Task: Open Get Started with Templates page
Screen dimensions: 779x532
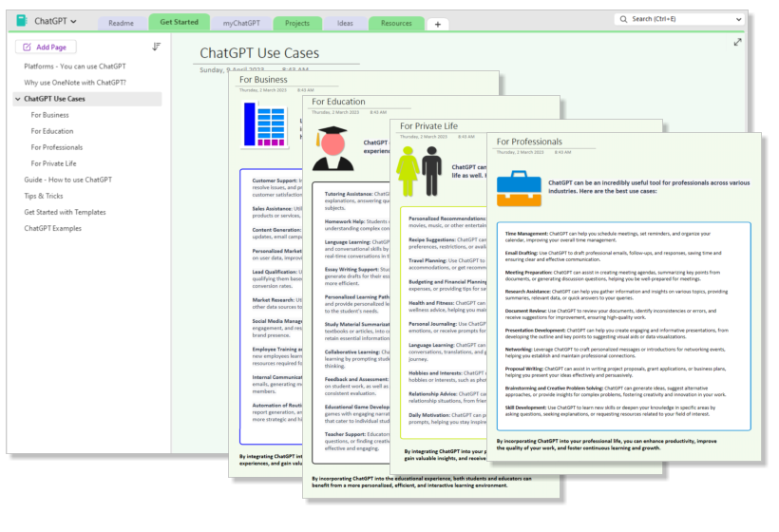Action: [x=66, y=212]
